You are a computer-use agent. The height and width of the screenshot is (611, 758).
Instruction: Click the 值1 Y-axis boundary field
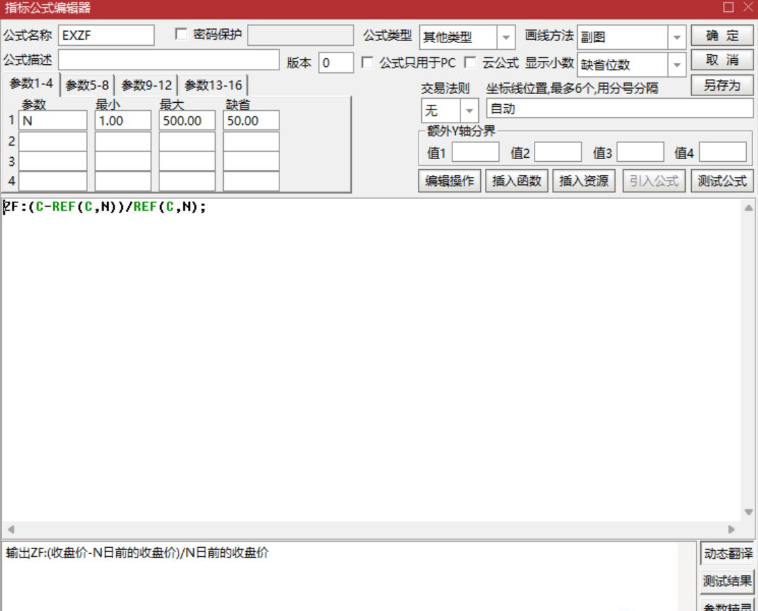point(475,152)
